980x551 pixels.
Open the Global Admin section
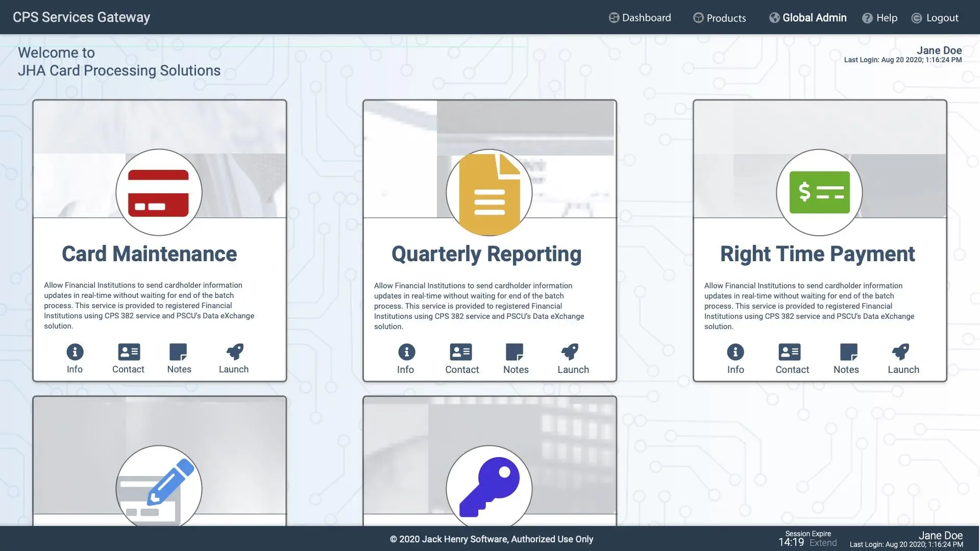[x=808, y=18]
